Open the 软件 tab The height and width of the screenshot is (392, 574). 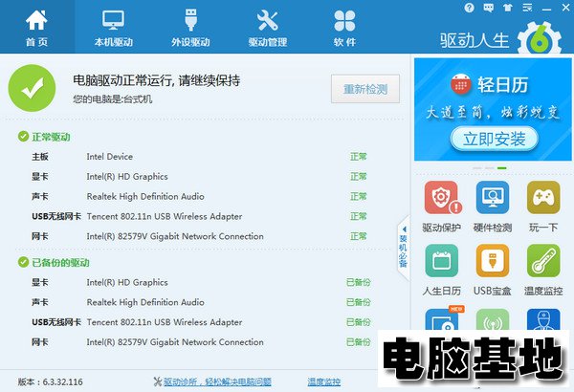pos(344,28)
